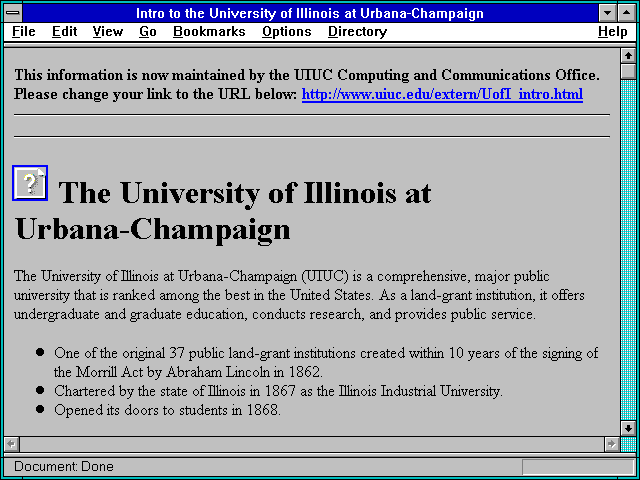Open the Go menu
The image size is (640, 480).
[x=148, y=32]
